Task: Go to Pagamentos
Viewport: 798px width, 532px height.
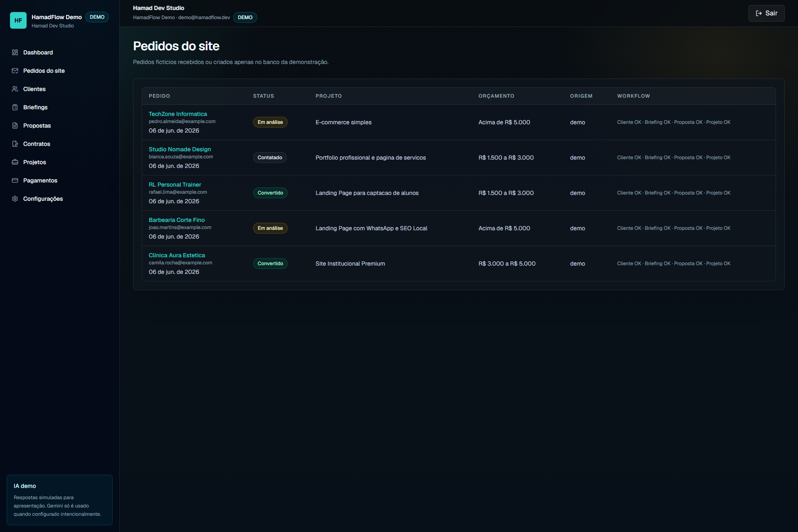Action: [59, 180]
